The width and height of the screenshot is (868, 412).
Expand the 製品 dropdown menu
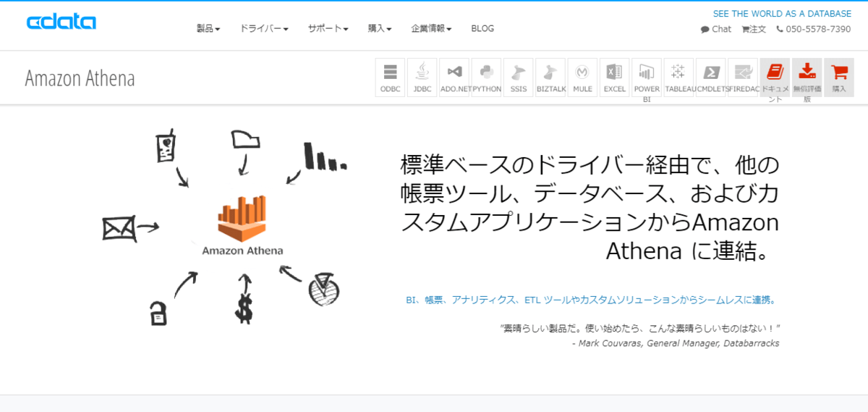208,28
